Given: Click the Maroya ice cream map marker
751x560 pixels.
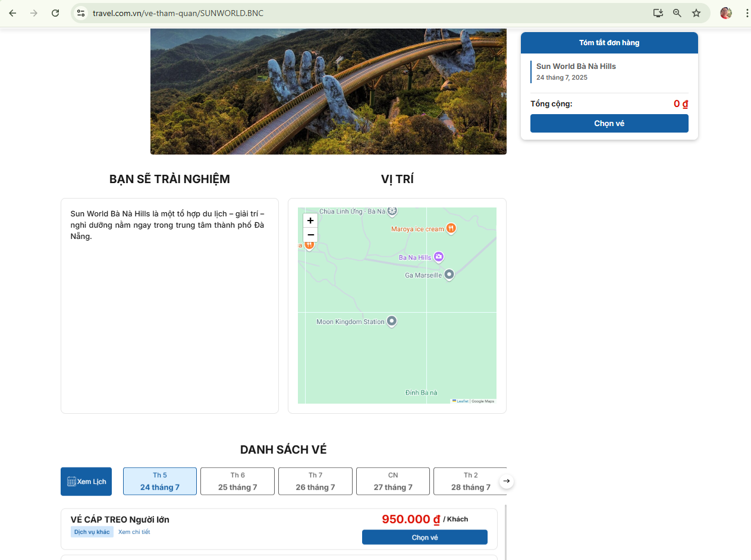Looking at the screenshot, I should click(451, 228).
